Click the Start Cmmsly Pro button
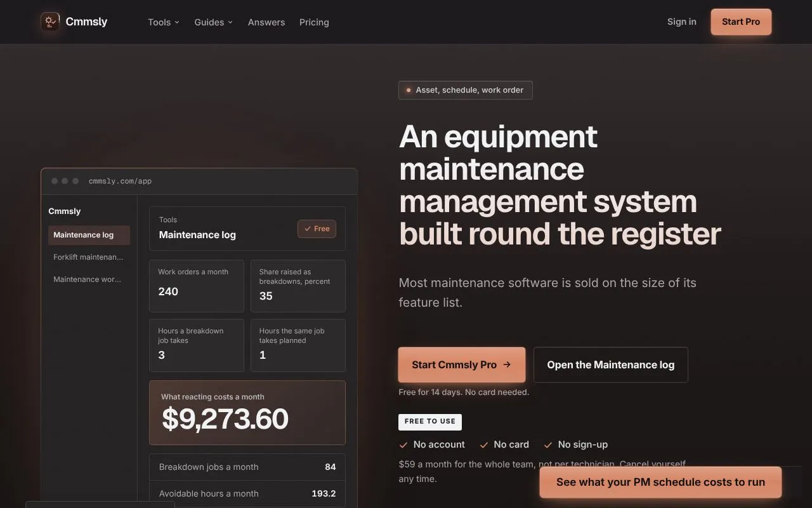 [461, 364]
